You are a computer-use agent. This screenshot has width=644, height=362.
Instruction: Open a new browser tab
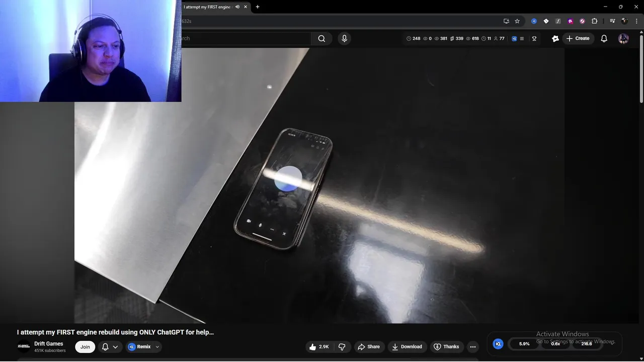(258, 7)
